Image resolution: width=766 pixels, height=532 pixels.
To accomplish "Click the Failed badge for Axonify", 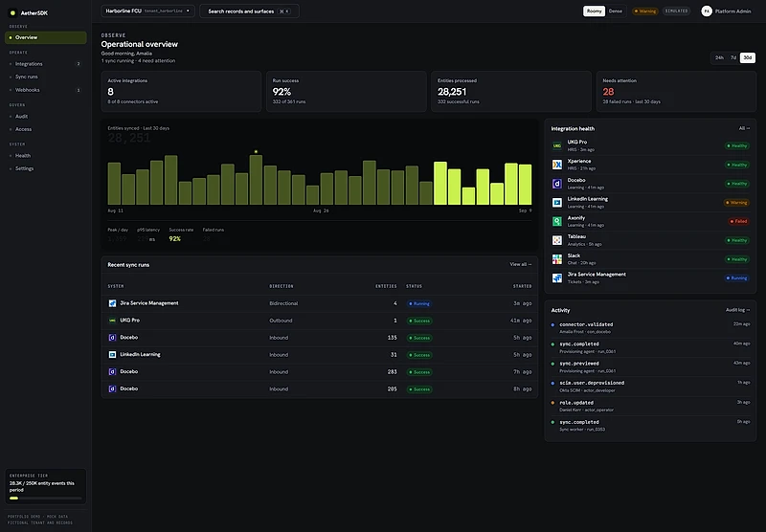I will pyautogui.click(x=738, y=221).
